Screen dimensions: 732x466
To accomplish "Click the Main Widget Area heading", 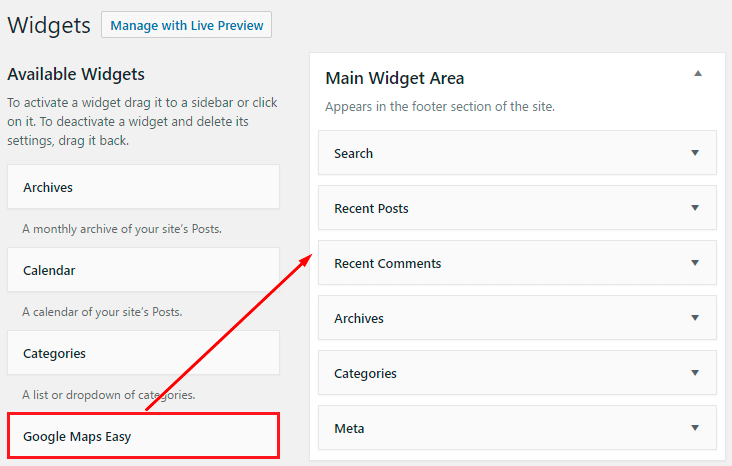I will 394,78.
